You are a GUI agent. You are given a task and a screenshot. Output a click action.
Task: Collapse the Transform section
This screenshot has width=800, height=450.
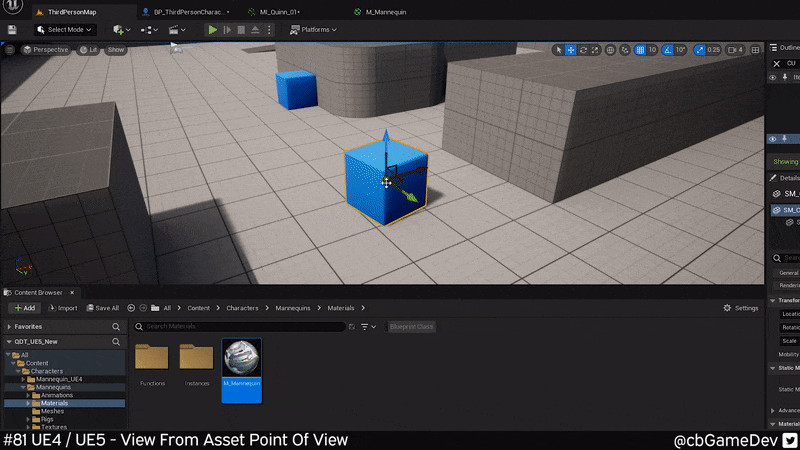[x=773, y=301]
